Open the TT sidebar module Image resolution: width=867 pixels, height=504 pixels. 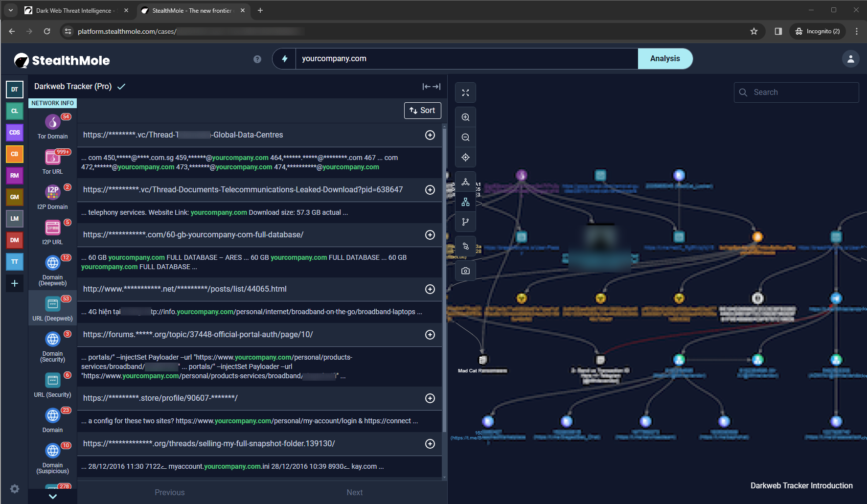point(15,262)
